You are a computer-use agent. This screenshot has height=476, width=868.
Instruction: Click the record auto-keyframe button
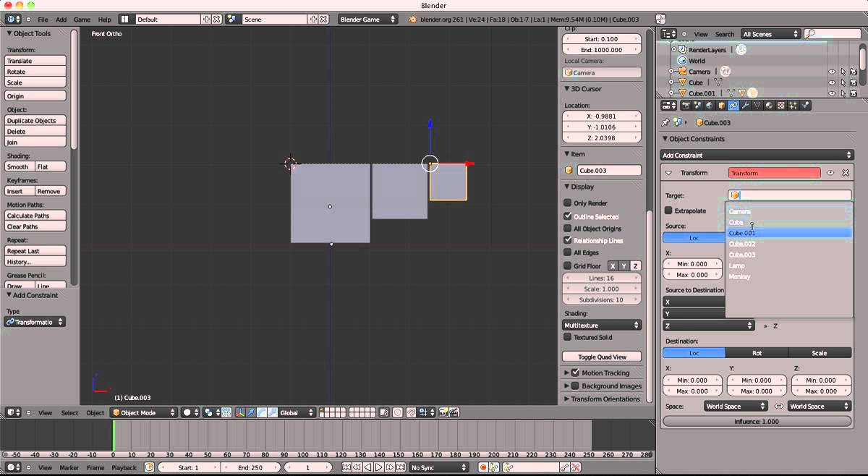(483, 467)
